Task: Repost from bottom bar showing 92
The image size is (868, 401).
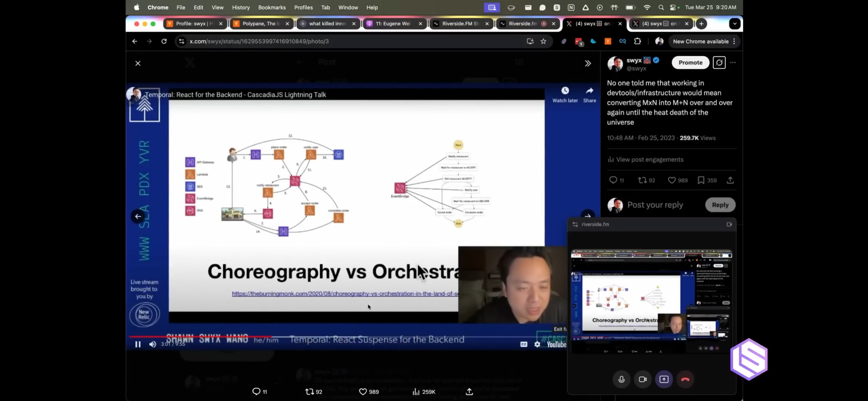Action: pyautogui.click(x=314, y=392)
